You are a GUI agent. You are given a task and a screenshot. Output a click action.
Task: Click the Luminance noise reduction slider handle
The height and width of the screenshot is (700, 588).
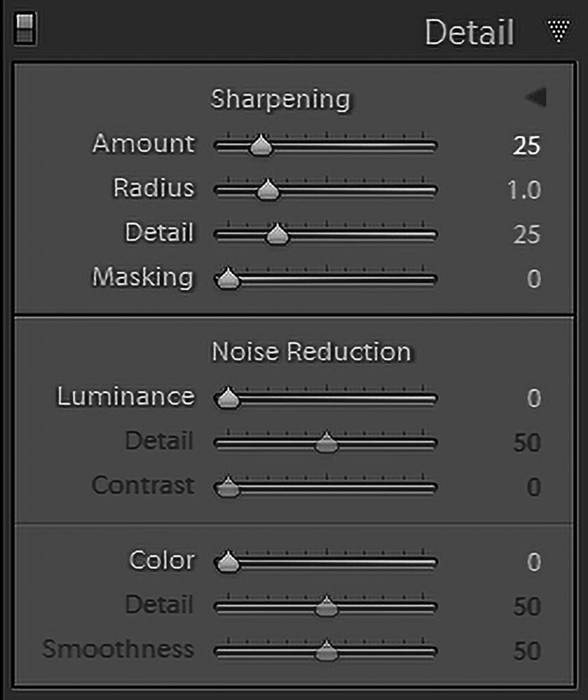coord(228,398)
